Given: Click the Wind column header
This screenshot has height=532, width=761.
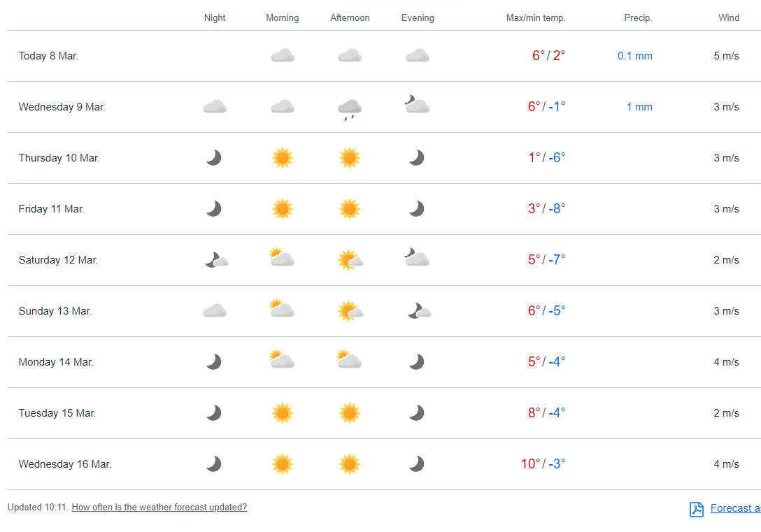Looking at the screenshot, I should coord(729,18).
